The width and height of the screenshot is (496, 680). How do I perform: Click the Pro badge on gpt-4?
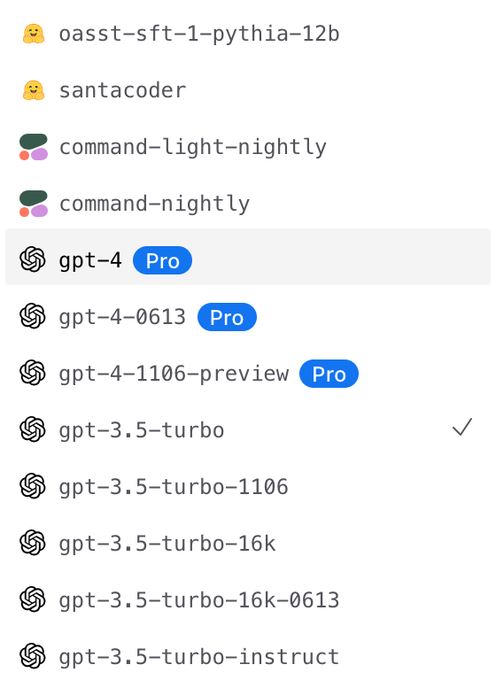point(163,261)
